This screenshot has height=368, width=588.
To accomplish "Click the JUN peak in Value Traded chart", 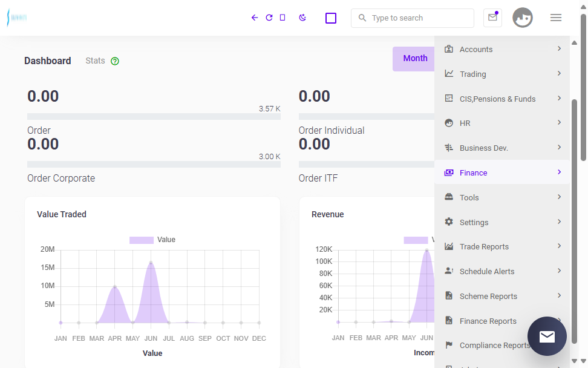I will (151, 263).
